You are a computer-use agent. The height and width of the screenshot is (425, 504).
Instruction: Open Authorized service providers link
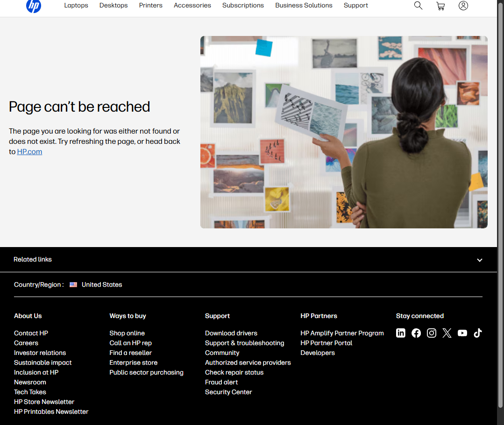pyautogui.click(x=248, y=362)
